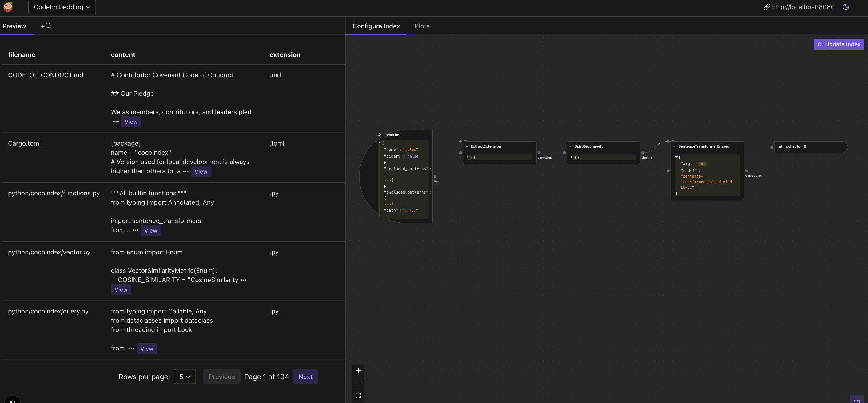Go to Next page of results
The width and height of the screenshot is (868, 403).
(x=305, y=377)
